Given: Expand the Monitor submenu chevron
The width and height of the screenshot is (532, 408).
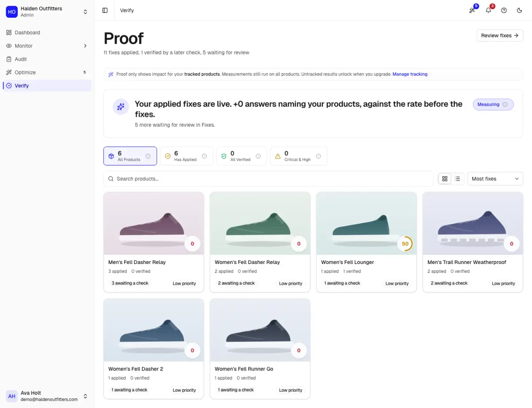Looking at the screenshot, I should (85, 46).
